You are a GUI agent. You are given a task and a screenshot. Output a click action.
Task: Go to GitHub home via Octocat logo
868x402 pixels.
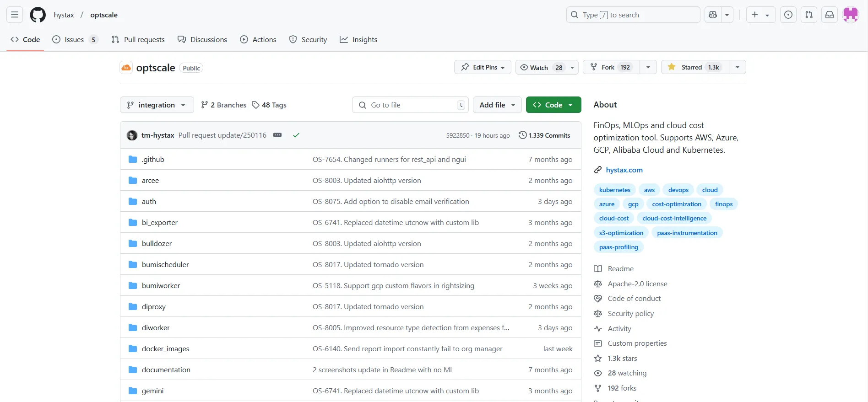click(x=38, y=15)
